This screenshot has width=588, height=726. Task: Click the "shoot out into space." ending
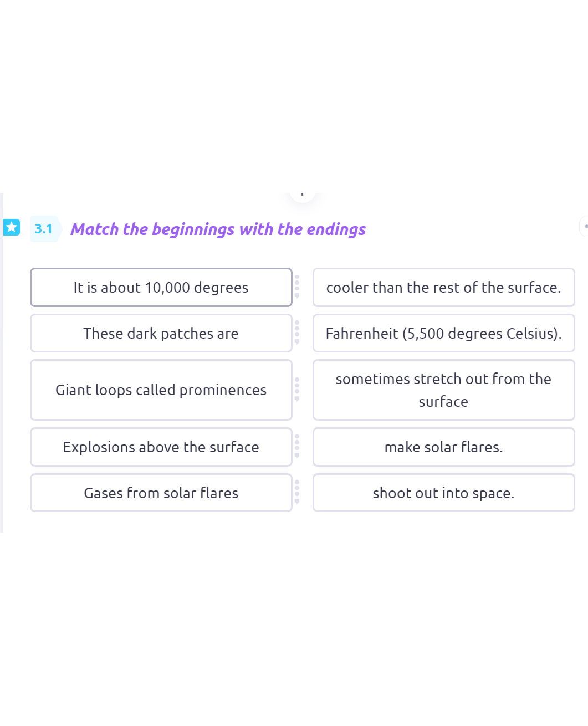click(444, 493)
